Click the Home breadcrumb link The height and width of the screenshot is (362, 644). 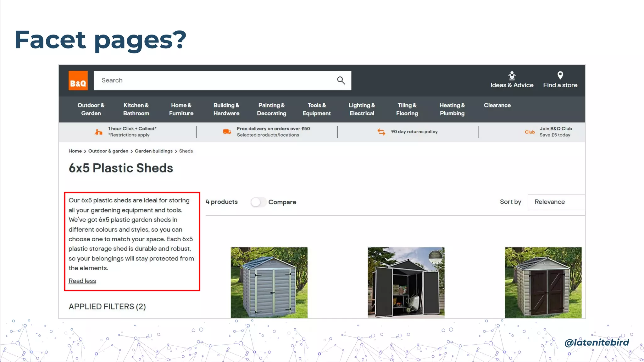[75, 151]
